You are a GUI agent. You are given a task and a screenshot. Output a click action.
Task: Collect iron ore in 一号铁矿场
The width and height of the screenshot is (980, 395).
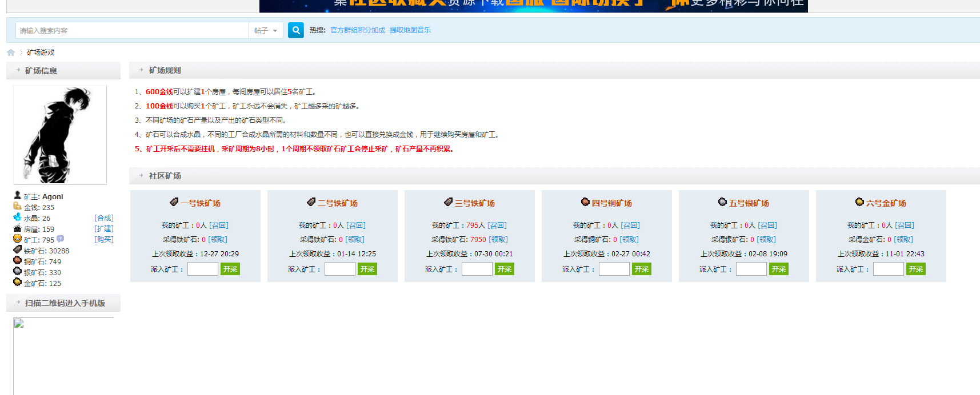click(x=218, y=240)
